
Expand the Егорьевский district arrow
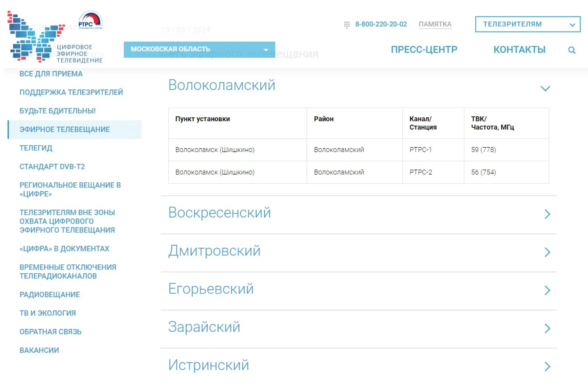point(547,290)
